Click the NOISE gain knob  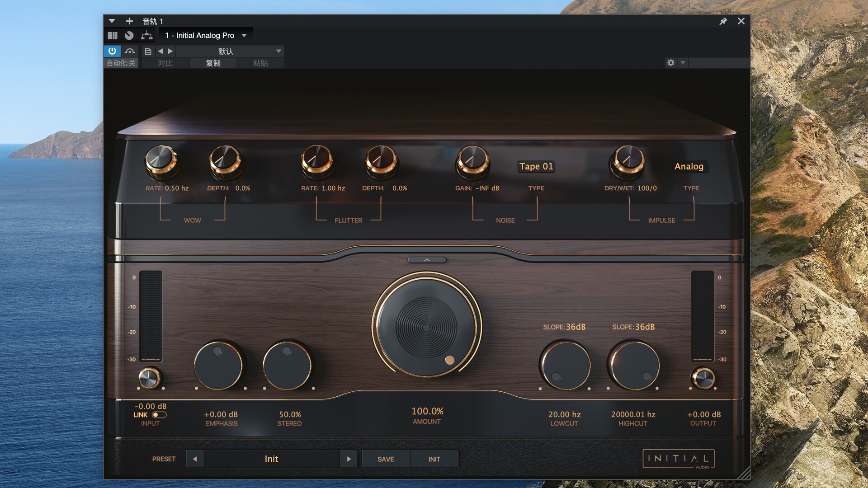472,161
